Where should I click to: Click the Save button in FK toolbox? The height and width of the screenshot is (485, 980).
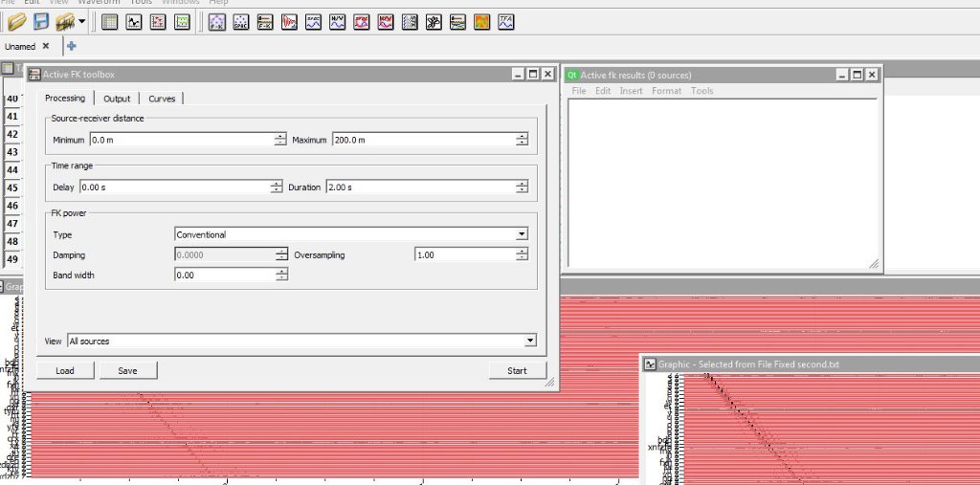coord(127,370)
